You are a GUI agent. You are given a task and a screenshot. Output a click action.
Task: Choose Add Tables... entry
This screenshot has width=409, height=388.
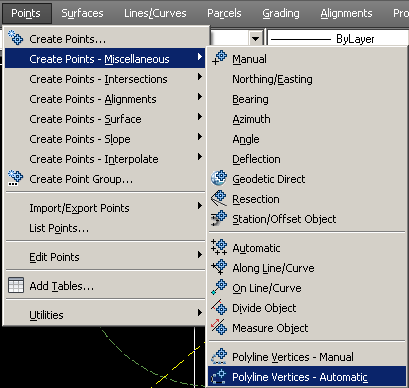(x=105, y=286)
